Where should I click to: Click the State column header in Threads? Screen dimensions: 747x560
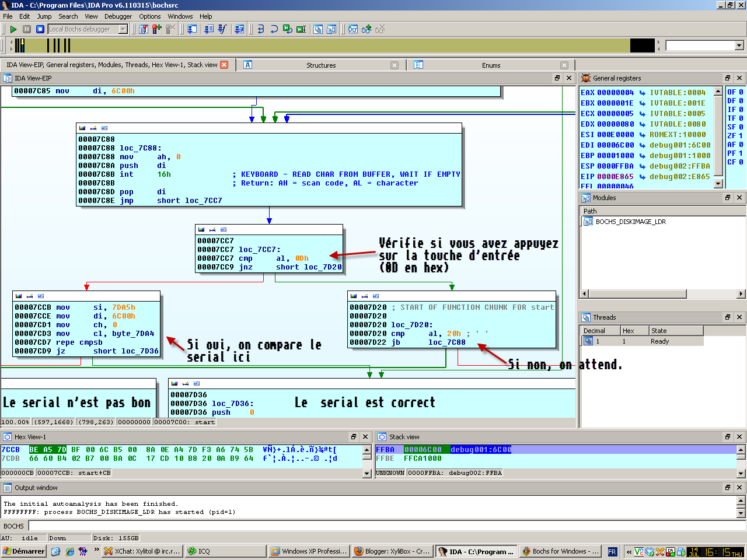coord(676,331)
